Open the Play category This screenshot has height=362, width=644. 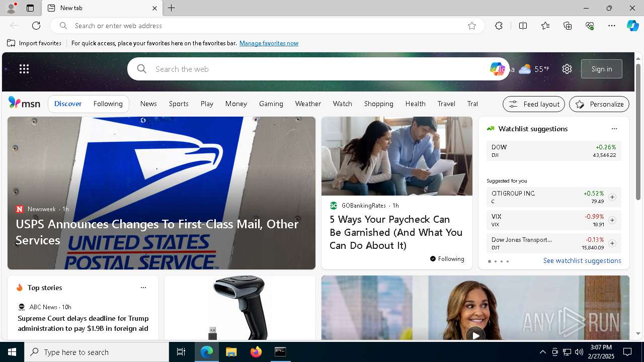click(x=207, y=104)
